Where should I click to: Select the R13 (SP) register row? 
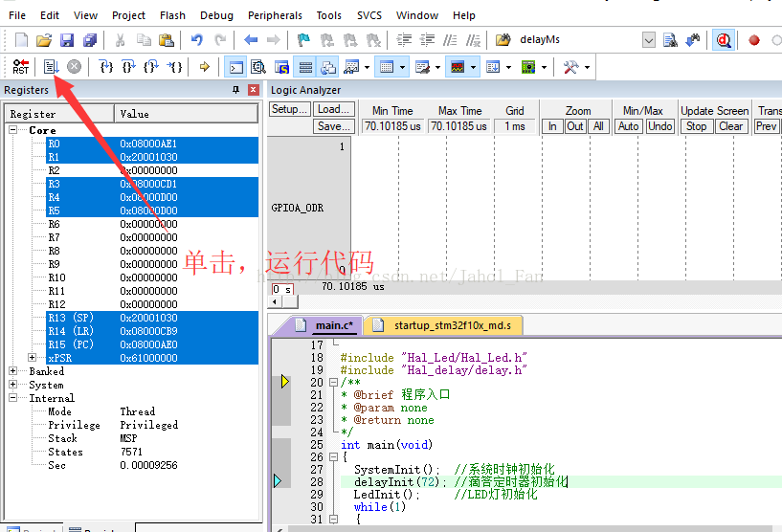point(152,318)
